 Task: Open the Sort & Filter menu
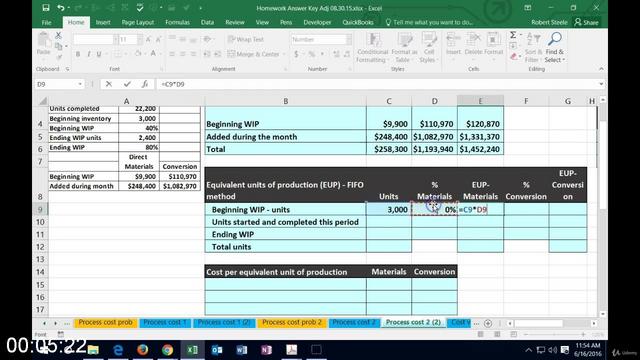[533, 48]
